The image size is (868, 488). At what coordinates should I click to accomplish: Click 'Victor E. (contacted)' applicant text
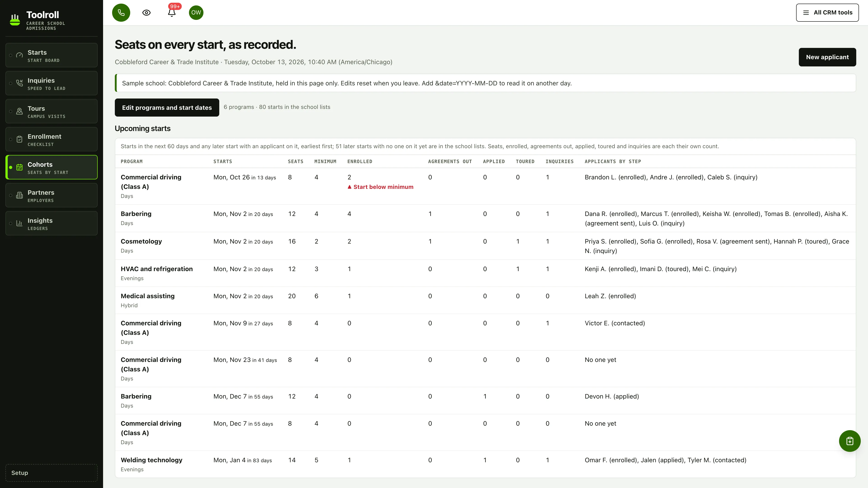pyautogui.click(x=615, y=323)
